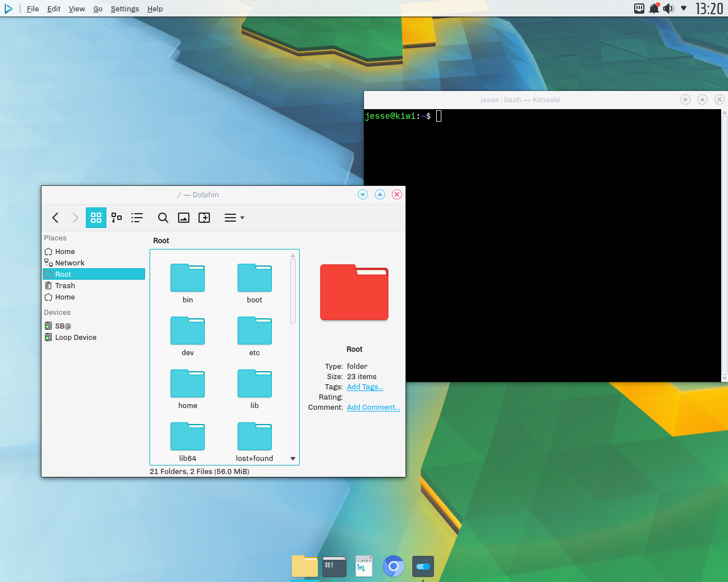Click the forward arrow in Dolphin's toolbar
This screenshot has height=582, width=728.
pos(75,218)
